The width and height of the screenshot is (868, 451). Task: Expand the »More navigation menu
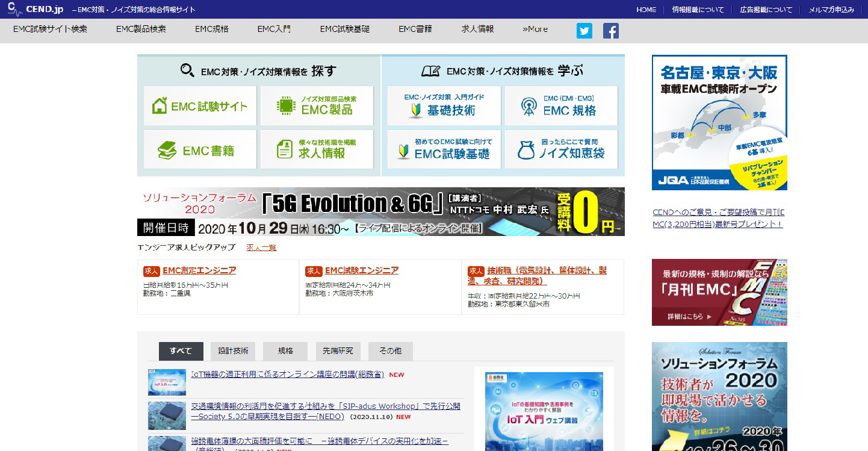(535, 29)
